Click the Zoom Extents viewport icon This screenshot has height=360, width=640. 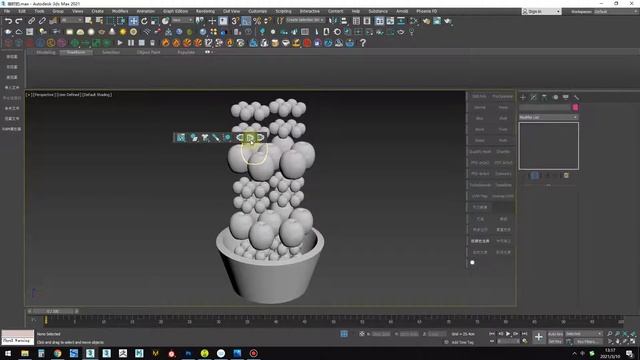click(x=625, y=333)
